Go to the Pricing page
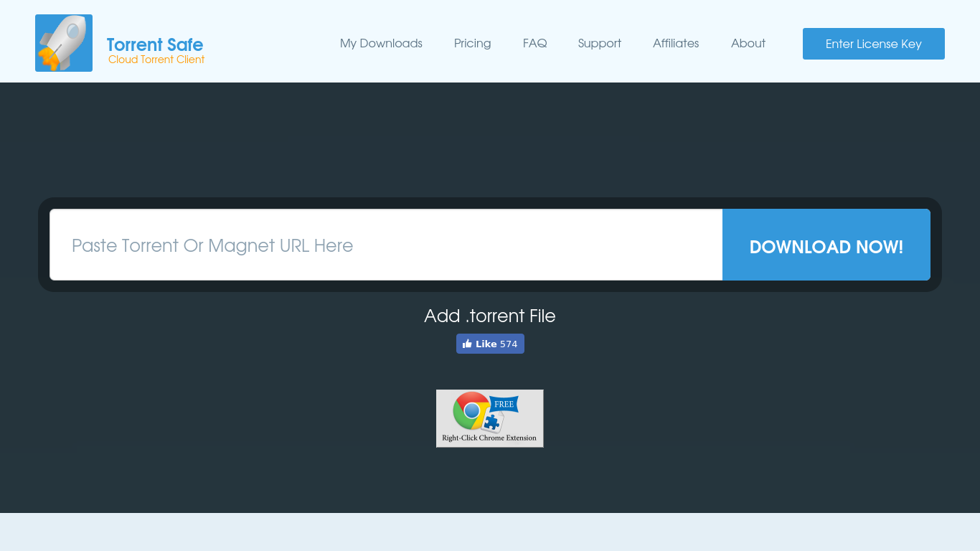This screenshot has height=551, width=980. click(473, 43)
